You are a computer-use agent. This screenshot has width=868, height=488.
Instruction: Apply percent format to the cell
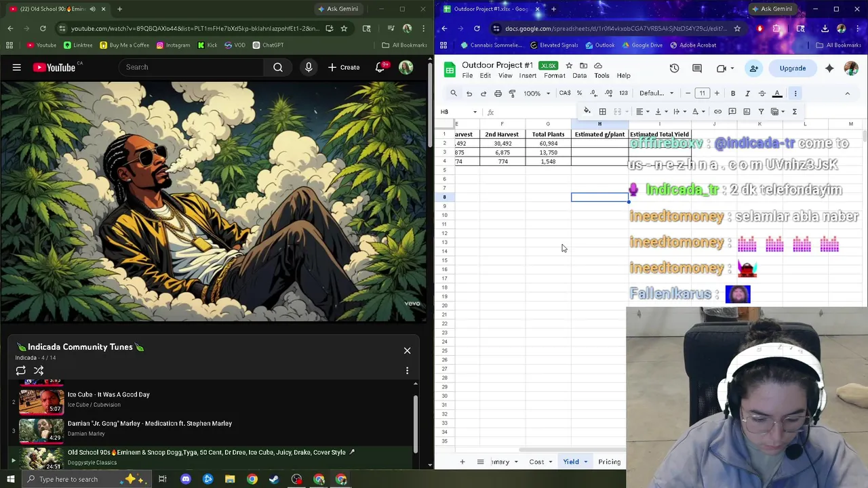point(579,93)
